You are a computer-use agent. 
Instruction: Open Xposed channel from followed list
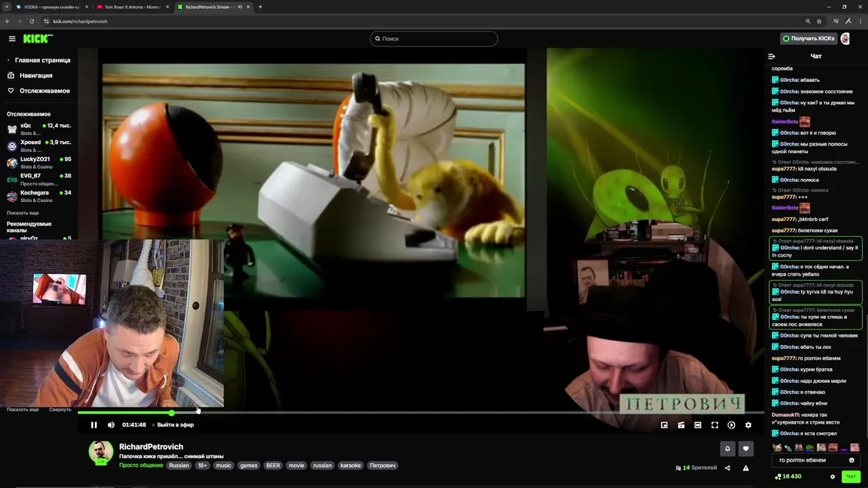point(39,145)
